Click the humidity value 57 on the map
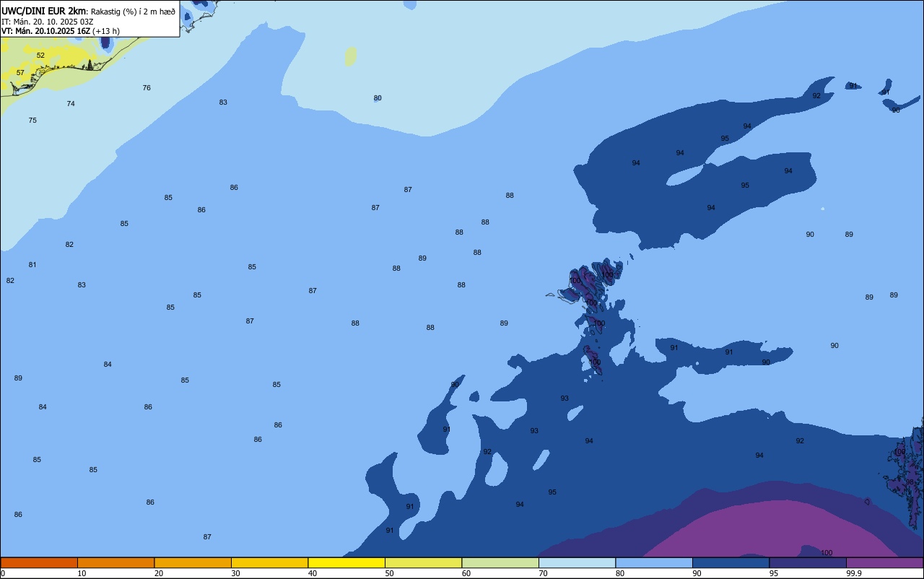 click(x=20, y=73)
